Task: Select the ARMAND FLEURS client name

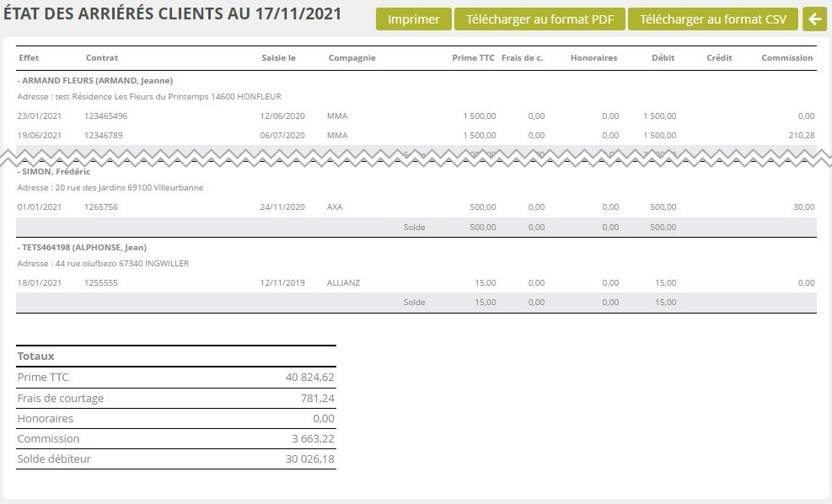Action: (95, 81)
